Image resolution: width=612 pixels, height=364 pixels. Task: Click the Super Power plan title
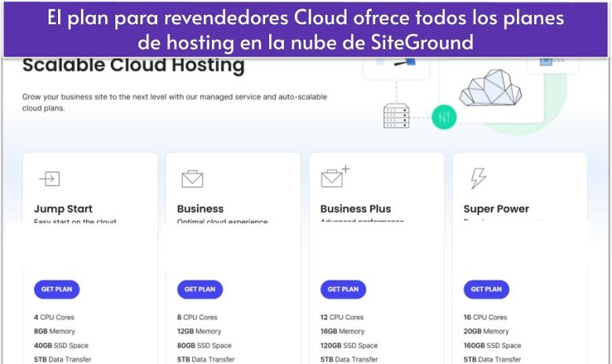pos(496,209)
